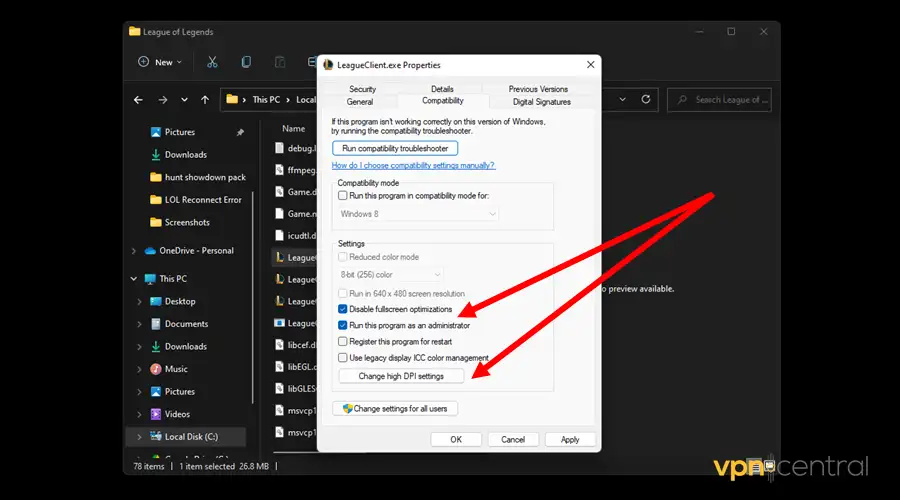Click the New plus icon in Explorer
Image resolution: width=900 pixels, height=500 pixels.
tap(143, 62)
